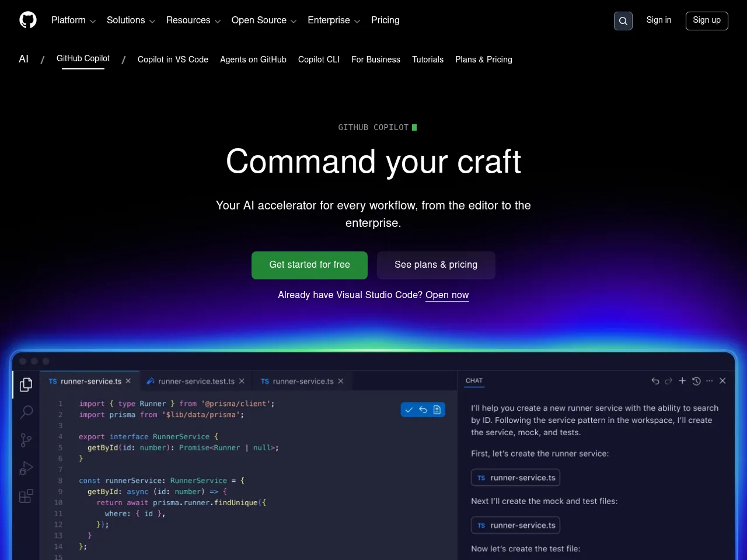Open chat history via the clock icon
Screen dimensions: 747x560
point(696,381)
